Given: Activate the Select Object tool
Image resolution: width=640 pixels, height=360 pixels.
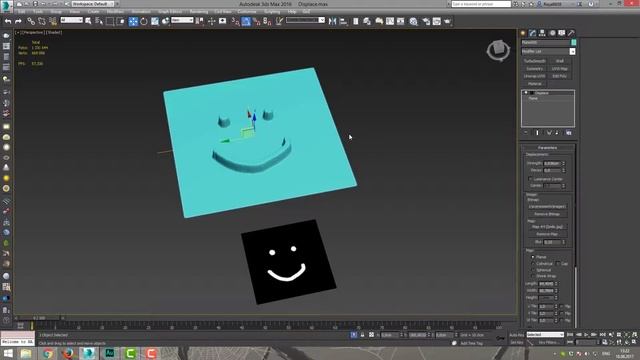Looking at the screenshot, I should pos(88,21).
